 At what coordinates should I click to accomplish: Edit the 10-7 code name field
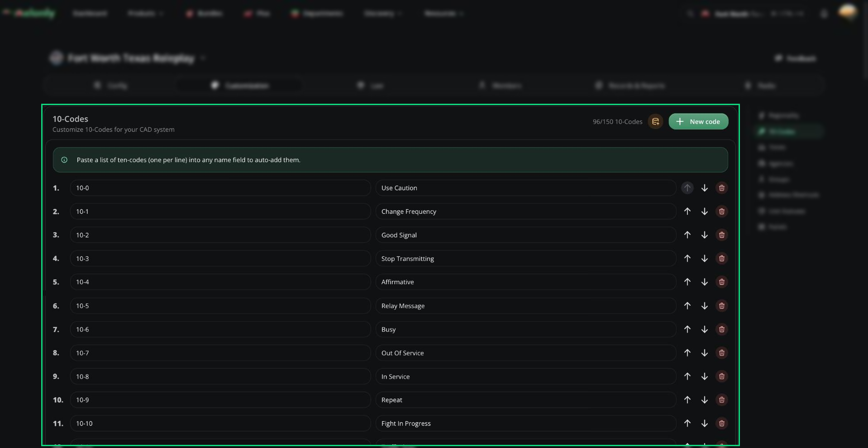coord(220,353)
